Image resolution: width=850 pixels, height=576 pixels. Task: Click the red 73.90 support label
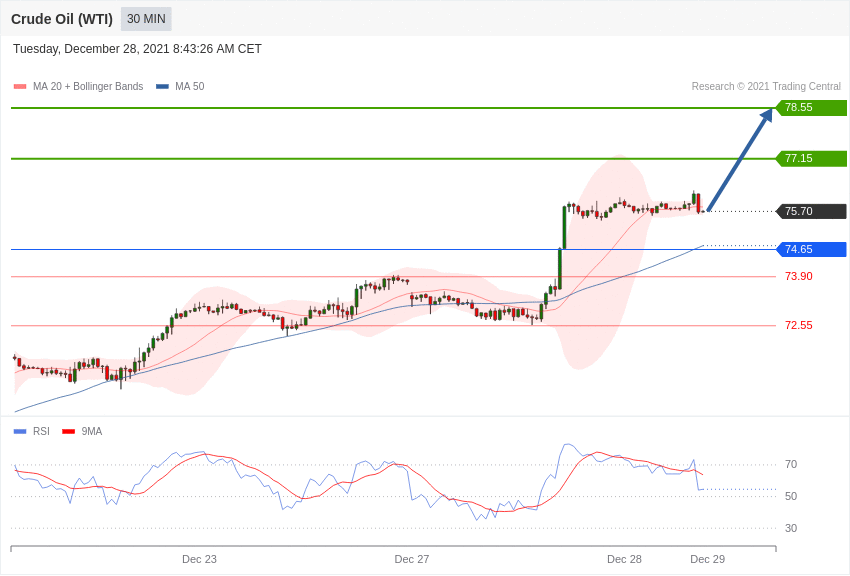click(799, 276)
